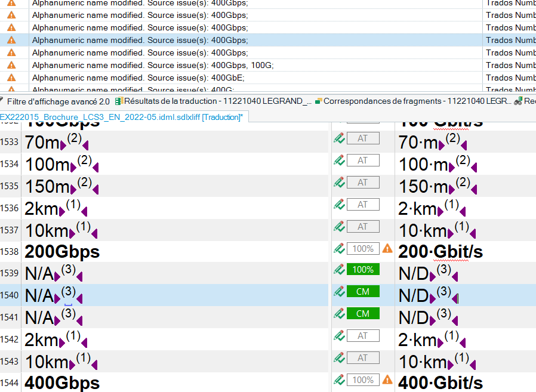This screenshot has width=536, height=392.
Task: Click source text '70m' in segment 1533
Action: (42, 143)
